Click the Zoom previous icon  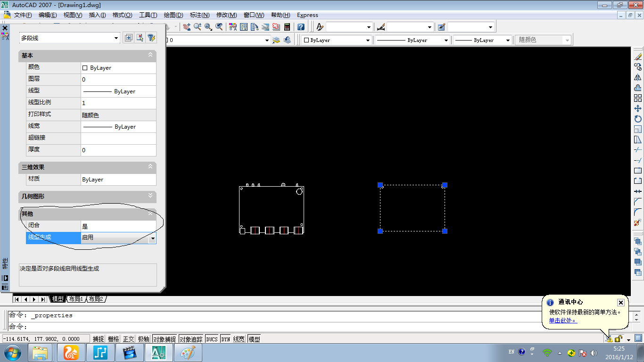(219, 27)
